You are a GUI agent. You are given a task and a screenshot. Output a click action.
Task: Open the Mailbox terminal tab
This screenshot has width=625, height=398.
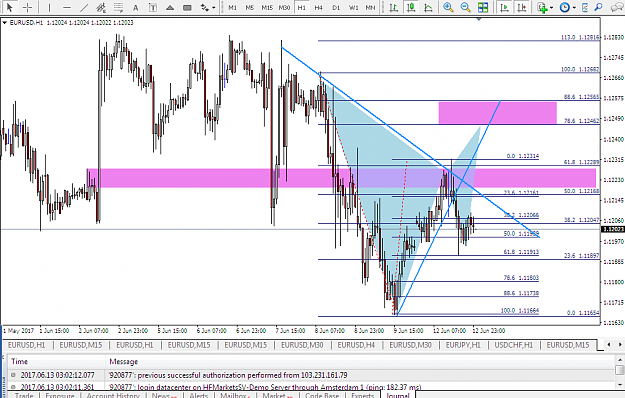point(234,395)
